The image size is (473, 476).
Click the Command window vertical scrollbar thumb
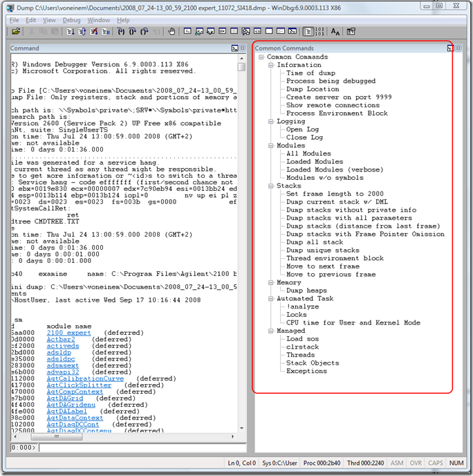[242, 67]
